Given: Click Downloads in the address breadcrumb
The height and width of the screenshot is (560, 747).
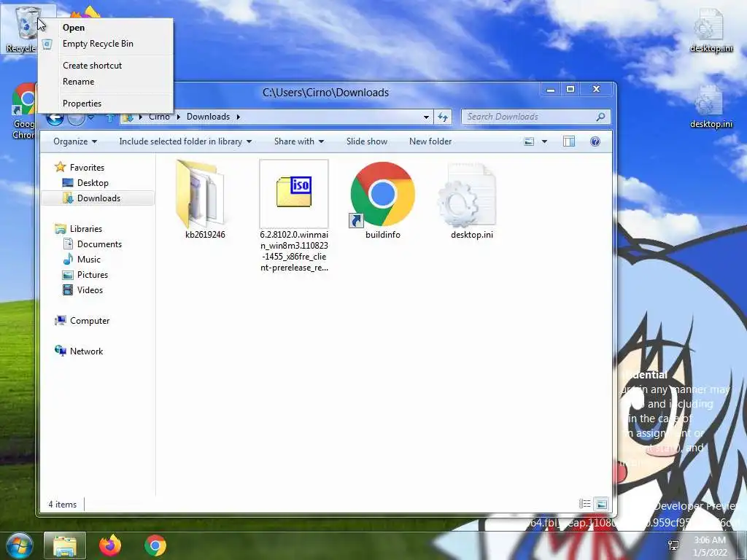Looking at the screenshot, I should [208, 117].
